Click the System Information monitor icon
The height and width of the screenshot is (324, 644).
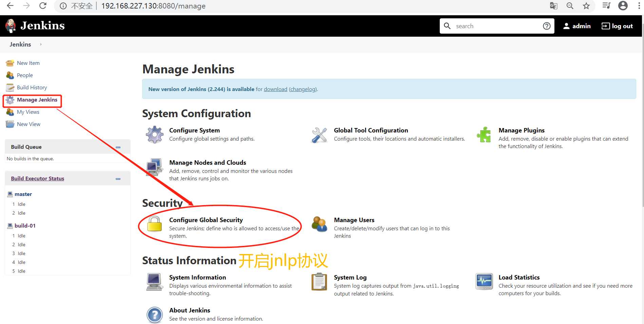[x=154, y=282]
